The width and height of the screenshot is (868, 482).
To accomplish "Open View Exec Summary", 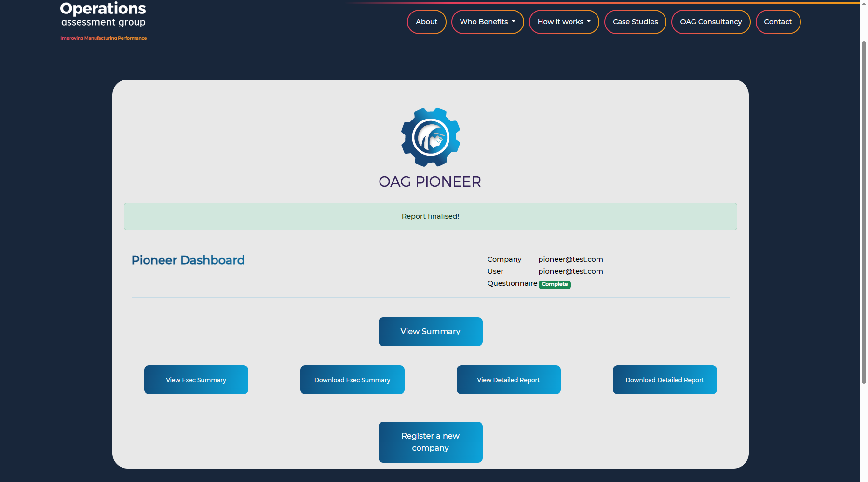I will [x=196, y=380].
